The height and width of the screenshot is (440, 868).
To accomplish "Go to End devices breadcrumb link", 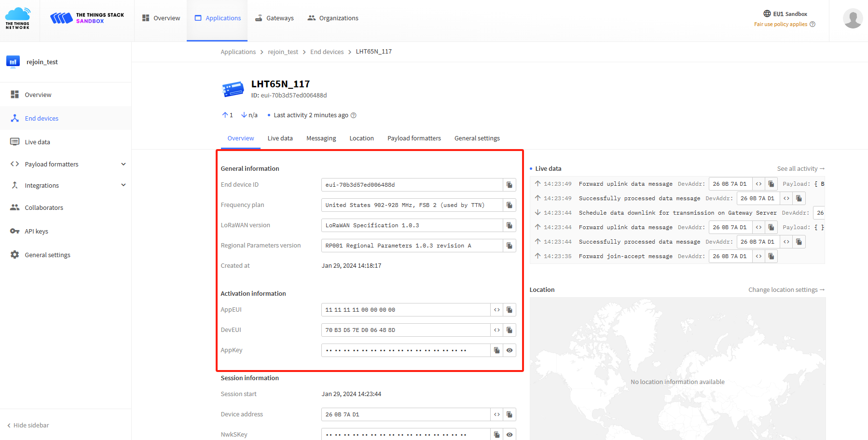I will point(327,52).
